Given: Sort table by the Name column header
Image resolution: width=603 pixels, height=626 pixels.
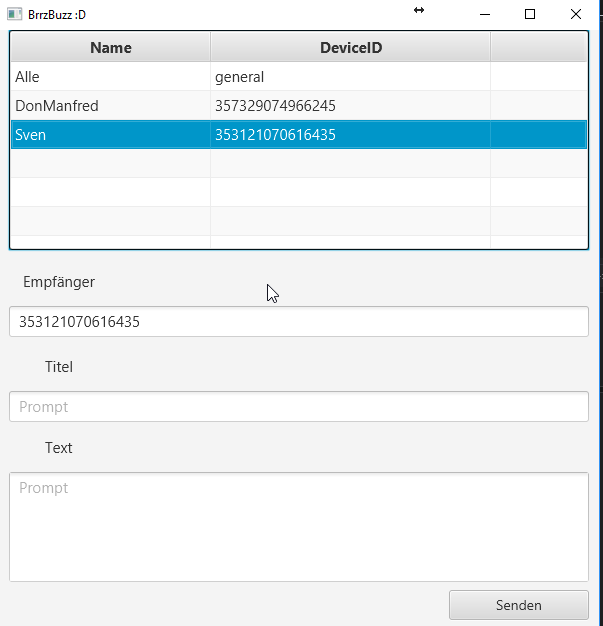Looking at the screenshot, I should pyautogui.click(x=110, y=47).
